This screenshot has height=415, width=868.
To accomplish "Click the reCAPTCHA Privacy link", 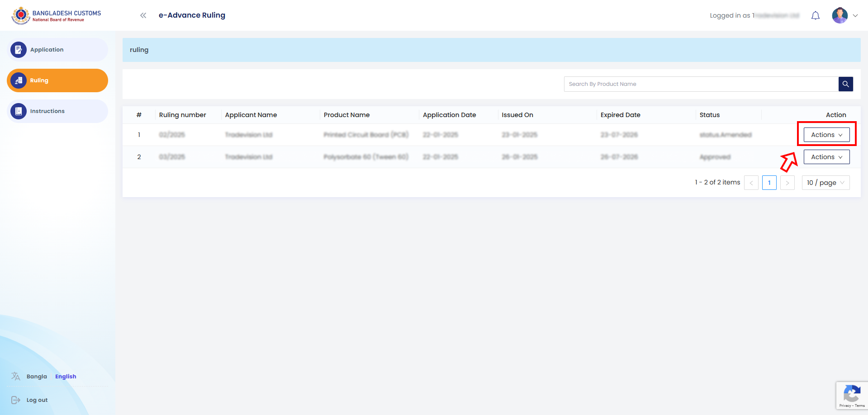I will tap(845, 406).
